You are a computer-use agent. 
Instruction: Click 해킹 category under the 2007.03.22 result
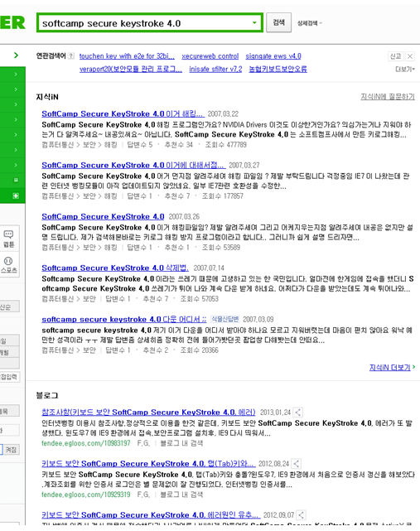[110, 145]
